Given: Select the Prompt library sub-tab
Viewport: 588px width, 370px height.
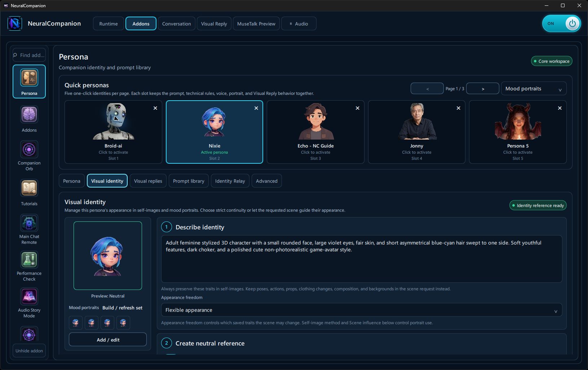Looking at the screenshot, I should tap(189, 181).
